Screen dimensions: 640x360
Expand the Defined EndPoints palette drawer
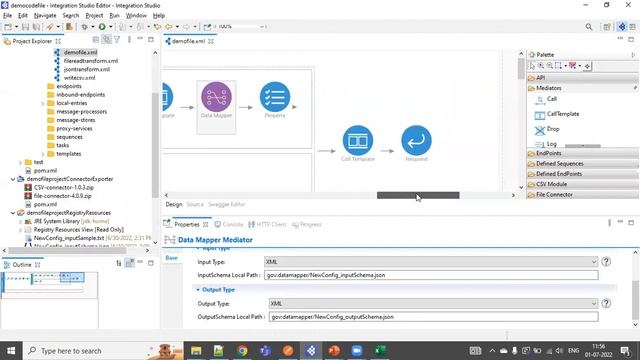click(x=582, y=174)
